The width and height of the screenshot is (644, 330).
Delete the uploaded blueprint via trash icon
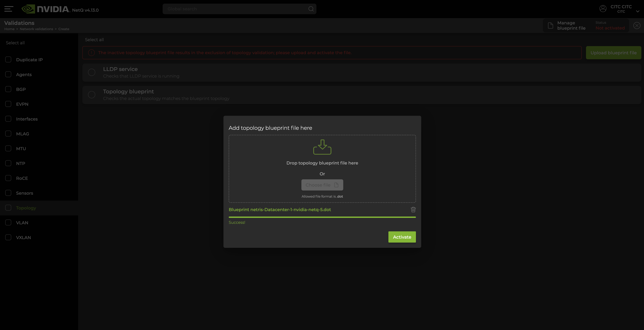413,210
